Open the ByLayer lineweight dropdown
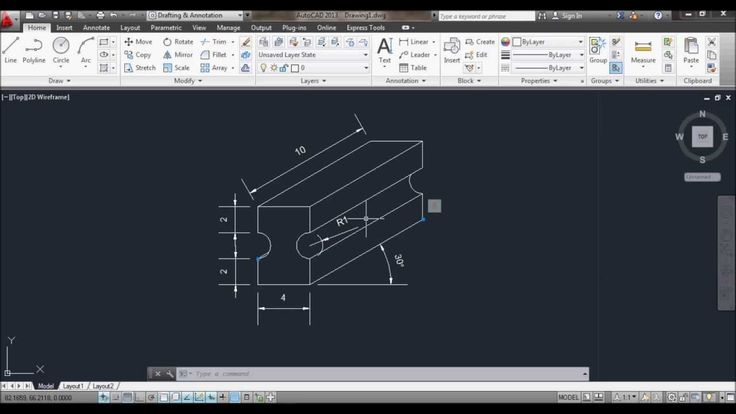Image resolution: width=736 pixels, height=414 pixels. click(548, 55)
